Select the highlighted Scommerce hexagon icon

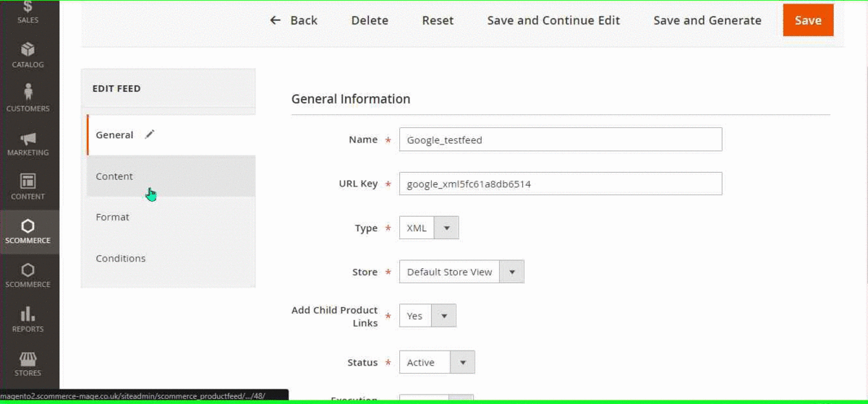tap(27, 226)
